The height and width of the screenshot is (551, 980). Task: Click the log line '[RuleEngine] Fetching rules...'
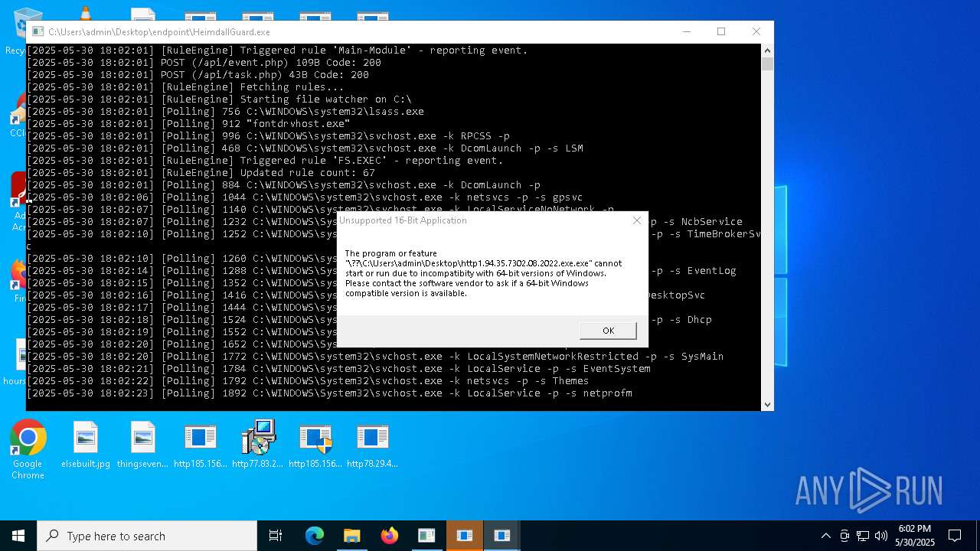coord(185,87)
